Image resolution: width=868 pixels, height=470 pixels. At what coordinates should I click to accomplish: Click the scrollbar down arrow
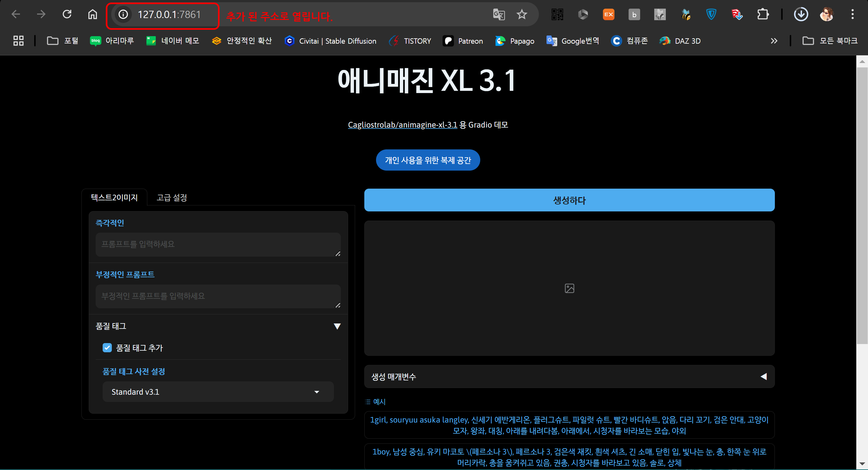862,464
